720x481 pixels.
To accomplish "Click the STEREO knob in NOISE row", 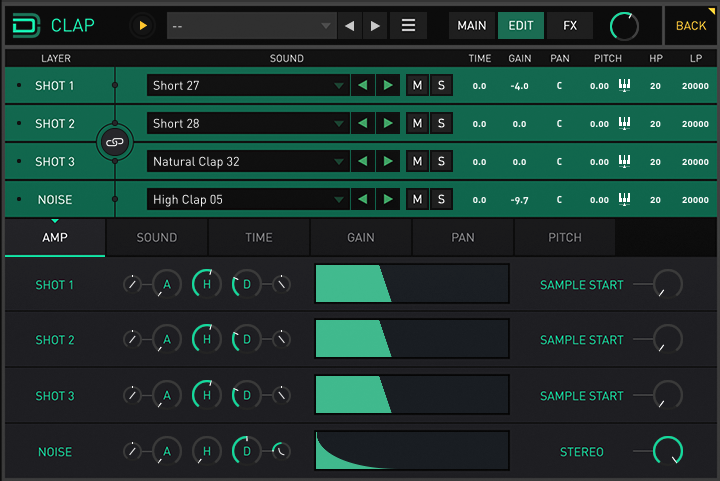I will tap(667, 451).
